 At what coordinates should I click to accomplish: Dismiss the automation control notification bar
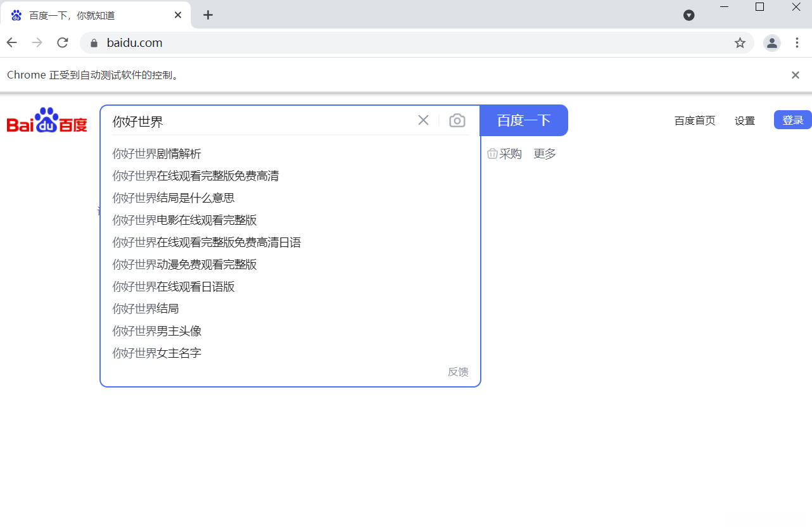[x=795, y=75]
